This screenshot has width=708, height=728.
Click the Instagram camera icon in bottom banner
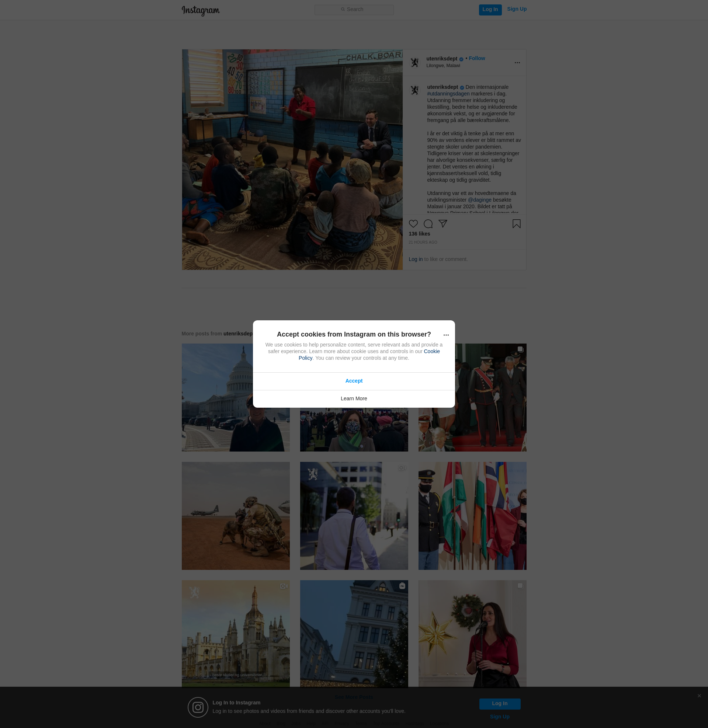pyautogui.click(x=198, y=707)
